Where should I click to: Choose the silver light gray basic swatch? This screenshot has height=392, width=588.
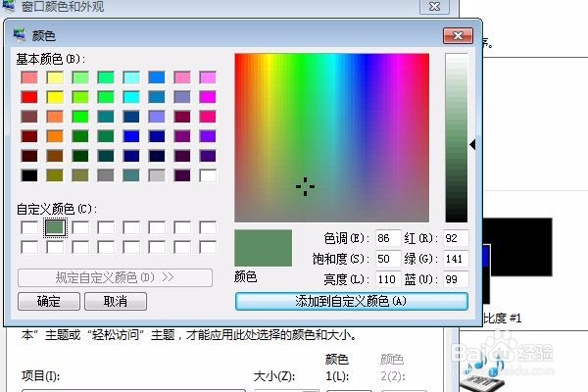click(x=157, y=175)
